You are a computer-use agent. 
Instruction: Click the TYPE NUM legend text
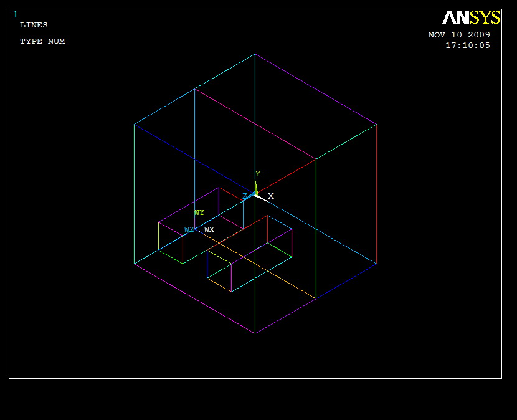click(x=42, y=41)
